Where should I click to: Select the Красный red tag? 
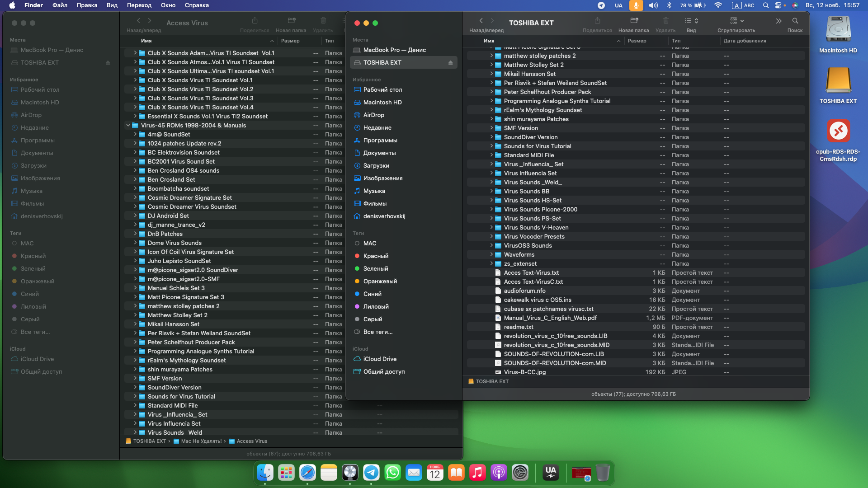point(376,256)
